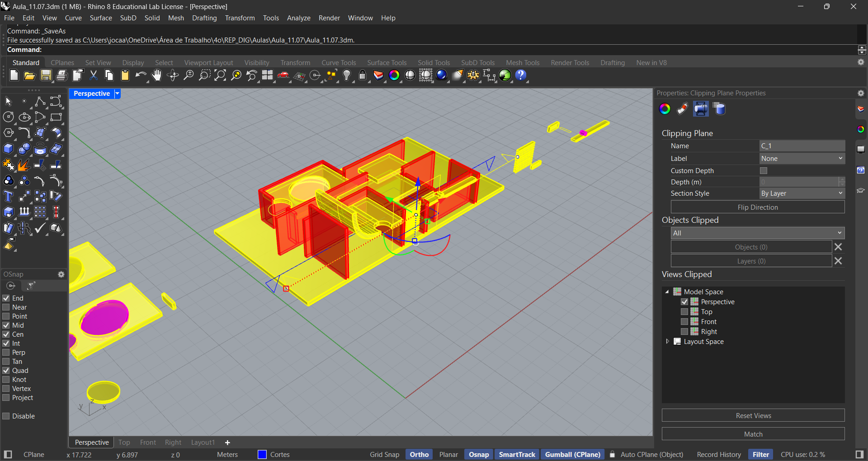This screenshot has width=868, height=461.
Task: Open the Label dropdown showing None
Action: 802,159
